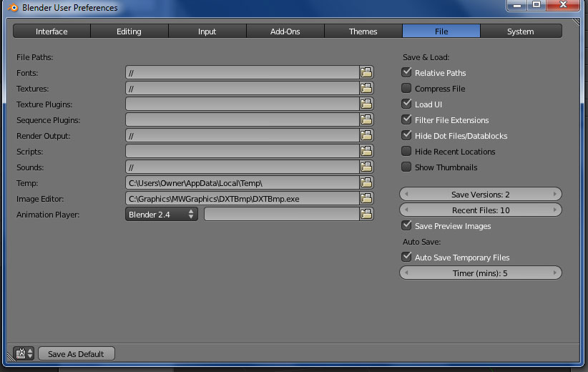Open file browser for Animation Player

[366, 215]
